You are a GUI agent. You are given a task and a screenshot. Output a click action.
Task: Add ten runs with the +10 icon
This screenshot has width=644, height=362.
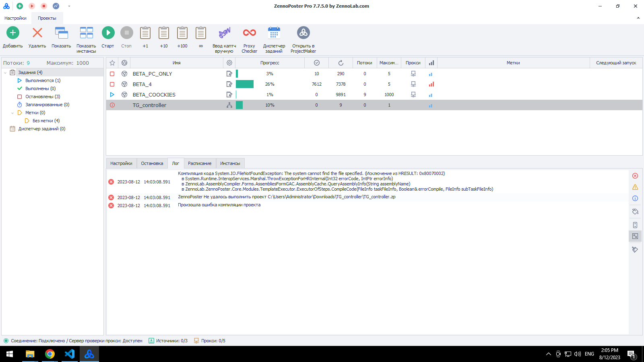coord(164,33)
